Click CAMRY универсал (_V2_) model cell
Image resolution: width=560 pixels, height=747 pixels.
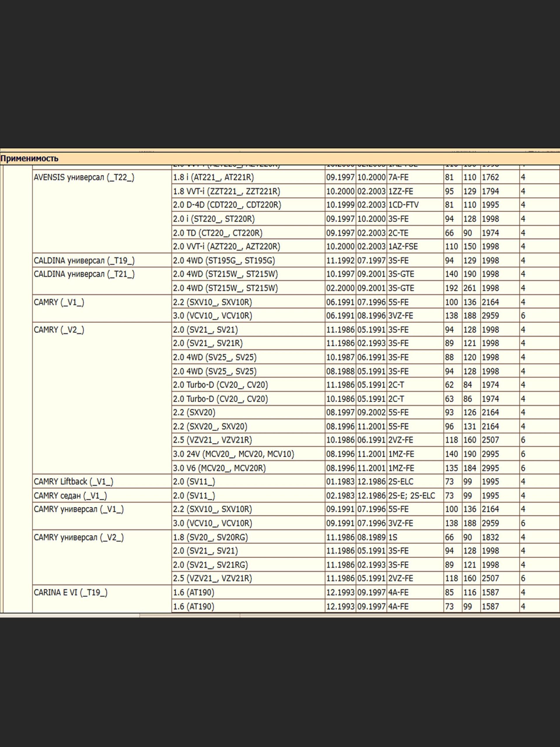(78, 537)
